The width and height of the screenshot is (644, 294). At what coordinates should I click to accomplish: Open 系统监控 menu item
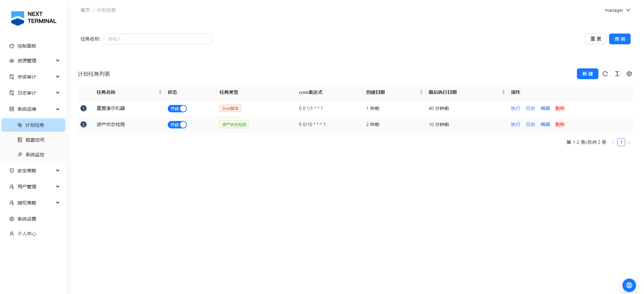tap(34, 155)
